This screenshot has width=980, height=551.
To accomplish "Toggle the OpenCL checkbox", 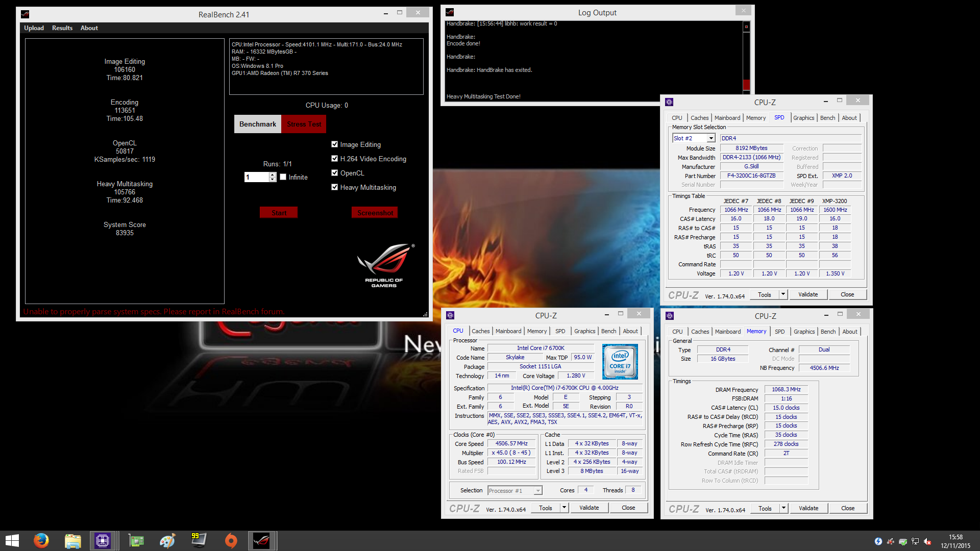I will tap(334, 173).
